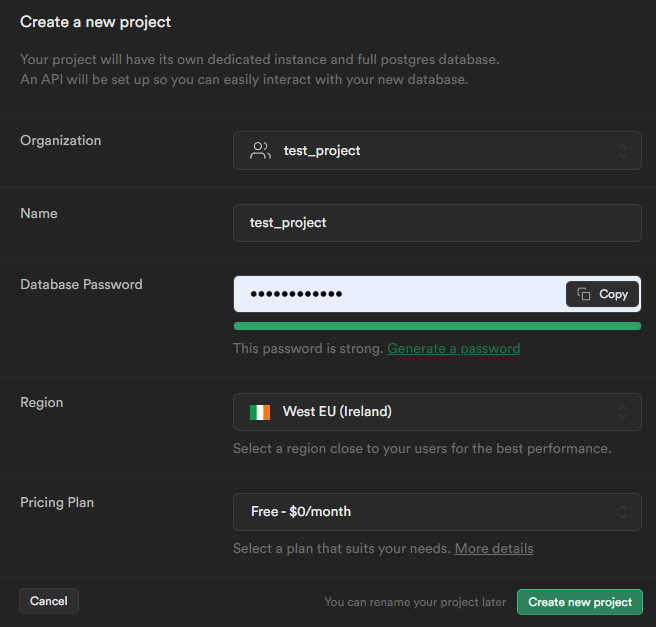Viewport: 656px width, 627px height.
Task: Expand the Region selector chevron arrows
Action: (623, 412)
